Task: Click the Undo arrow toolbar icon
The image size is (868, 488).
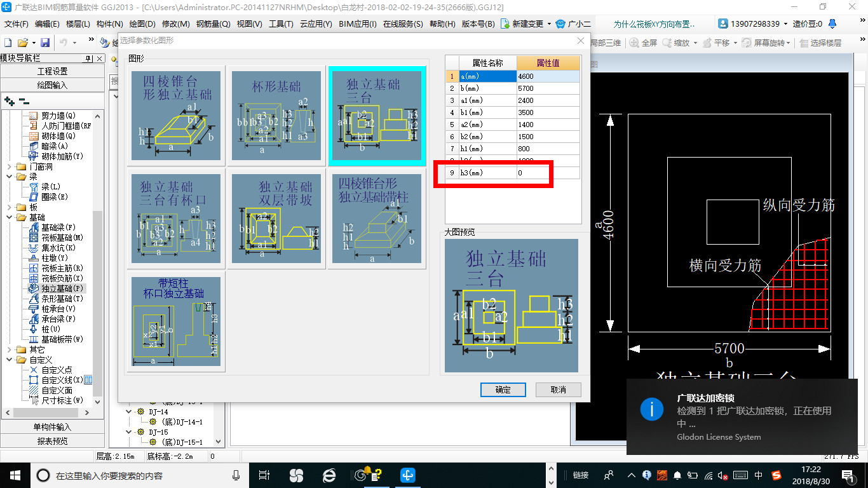Action: tap(64, 43)
